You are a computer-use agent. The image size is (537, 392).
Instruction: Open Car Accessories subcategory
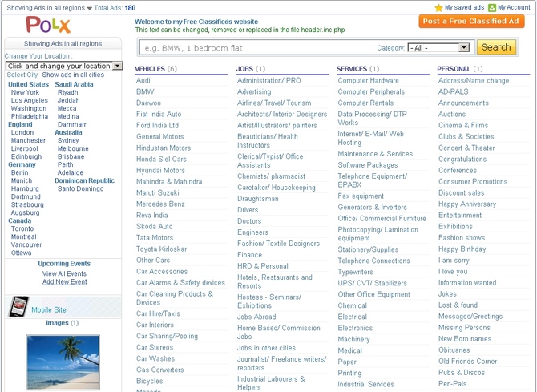[x=162, y=272]
